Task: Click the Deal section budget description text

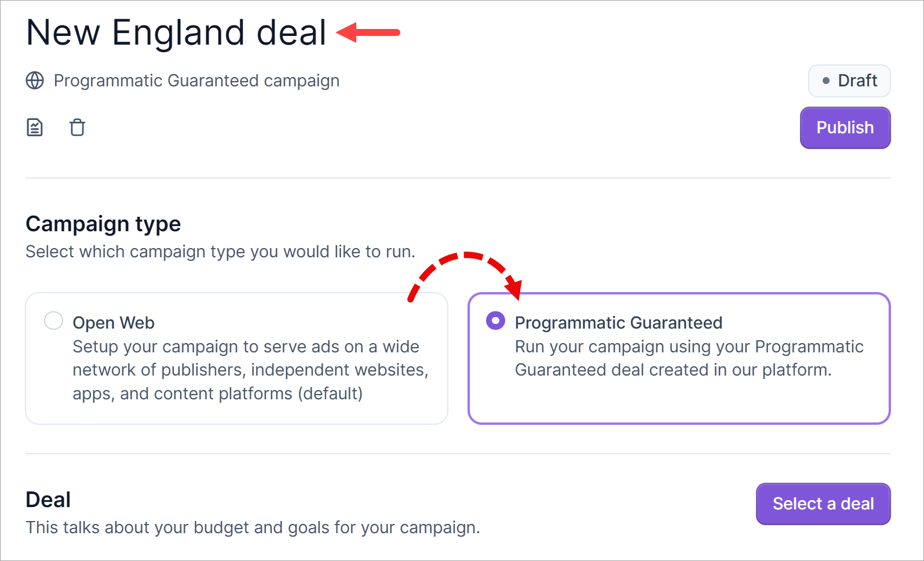Action: point(253,527)
